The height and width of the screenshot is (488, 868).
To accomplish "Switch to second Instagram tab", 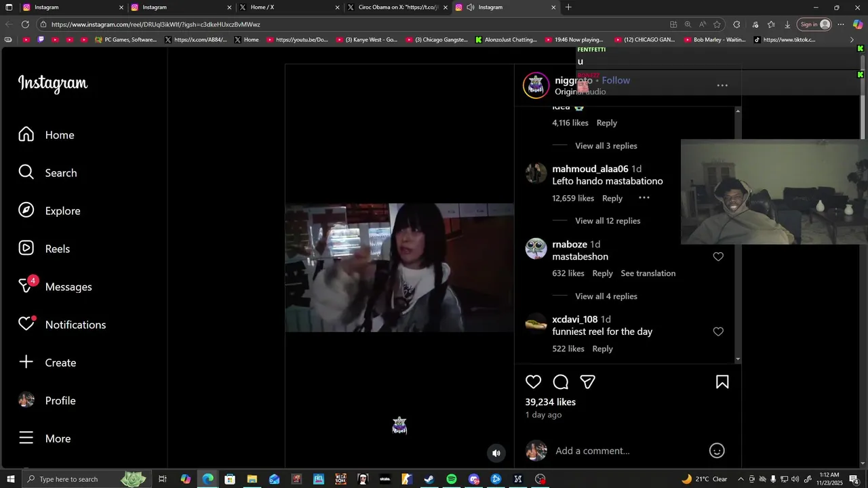I will click(x=180, y=7).
